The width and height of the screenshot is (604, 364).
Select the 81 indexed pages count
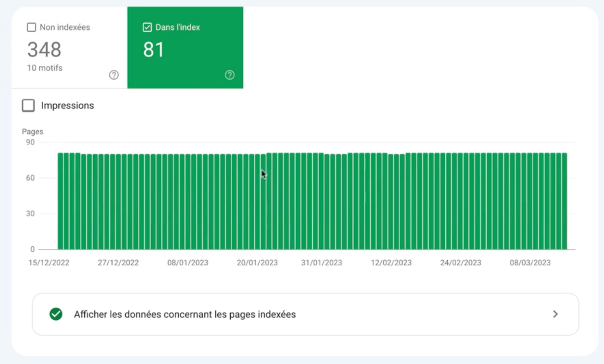153,49
